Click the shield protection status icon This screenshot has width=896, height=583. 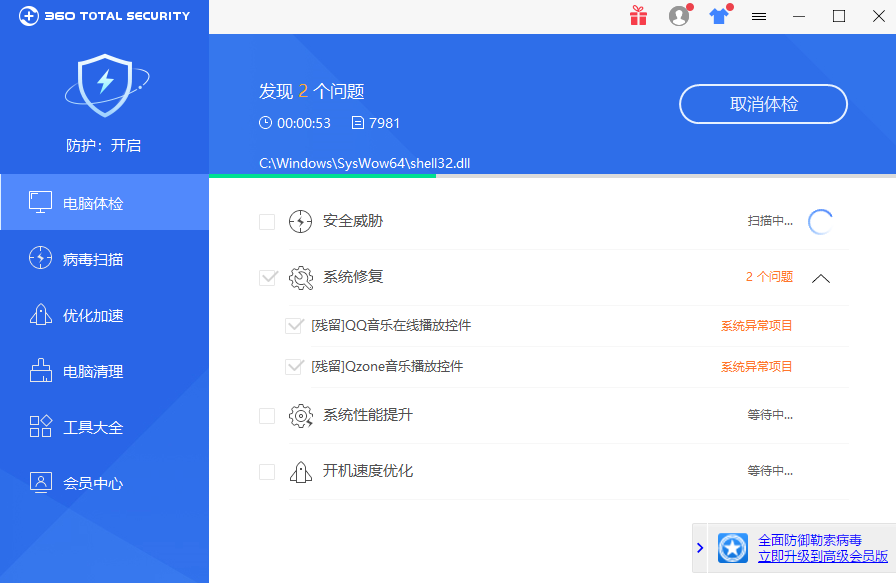click(x=106, y=87)
